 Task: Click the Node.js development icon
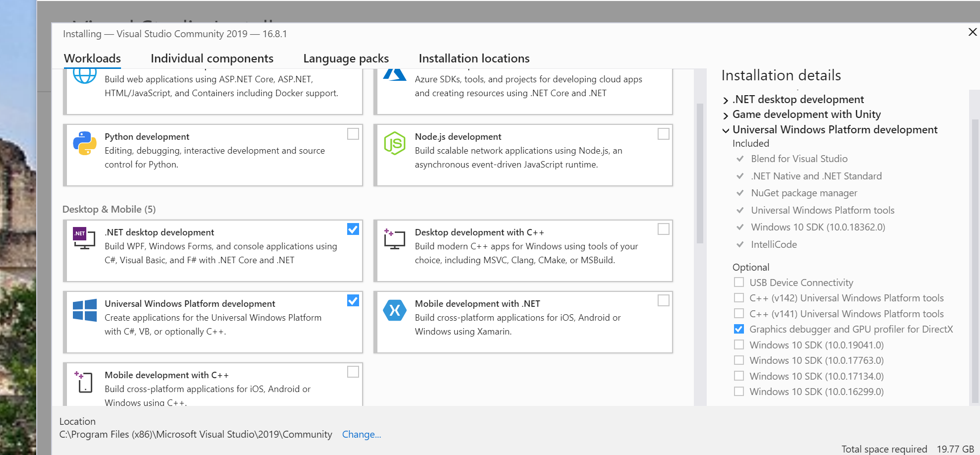(395, 143)
